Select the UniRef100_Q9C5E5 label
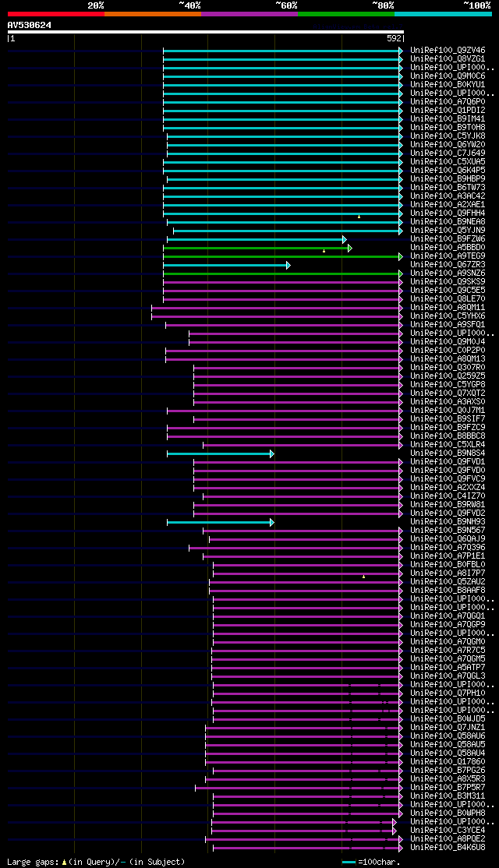Screen dimensions: 499x868 tap(448, 290)
